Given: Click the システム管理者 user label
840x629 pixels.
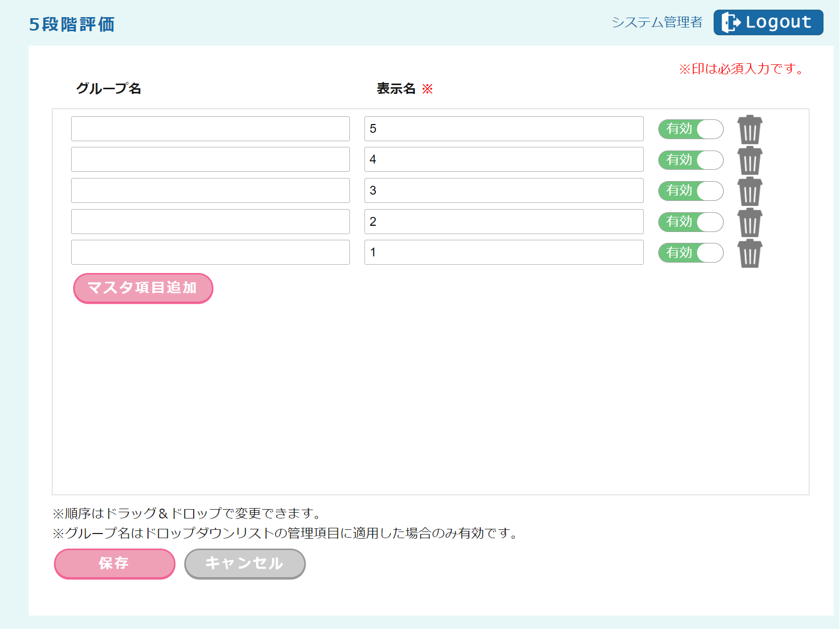Looking at the screenshot, I should click(657, 22).
